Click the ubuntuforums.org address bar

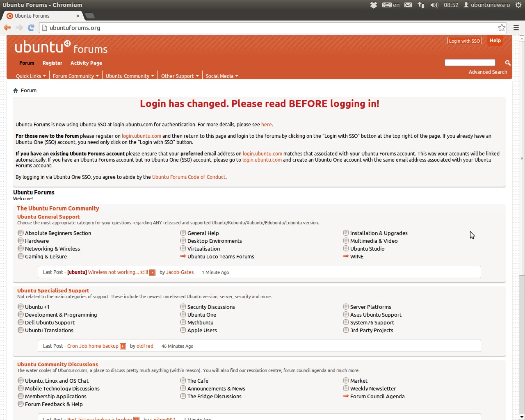(x=273, y=28)
